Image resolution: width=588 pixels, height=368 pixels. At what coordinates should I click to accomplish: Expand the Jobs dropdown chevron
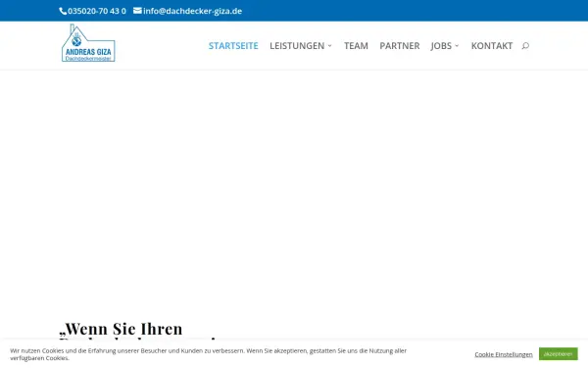click(x=457, y=46)
